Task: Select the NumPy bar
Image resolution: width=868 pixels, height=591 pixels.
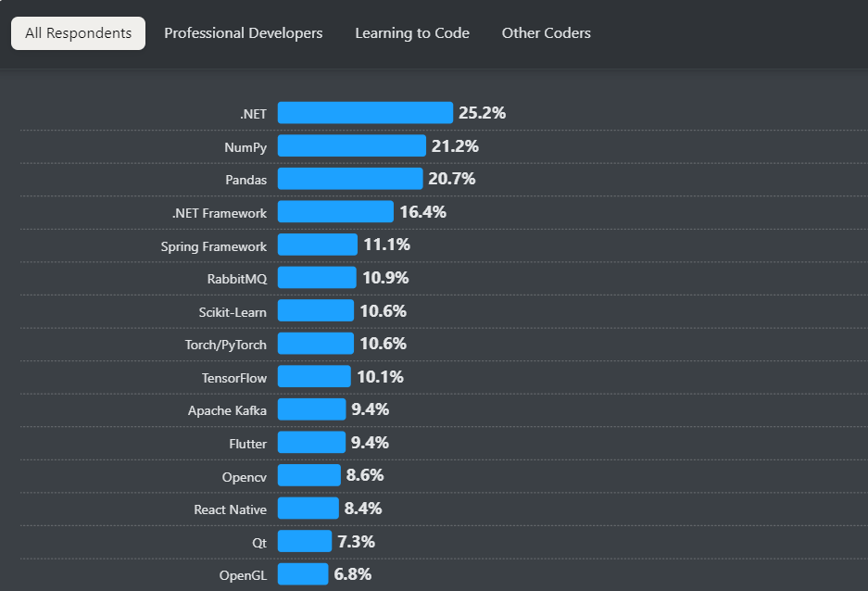Action: click(350, 145)
